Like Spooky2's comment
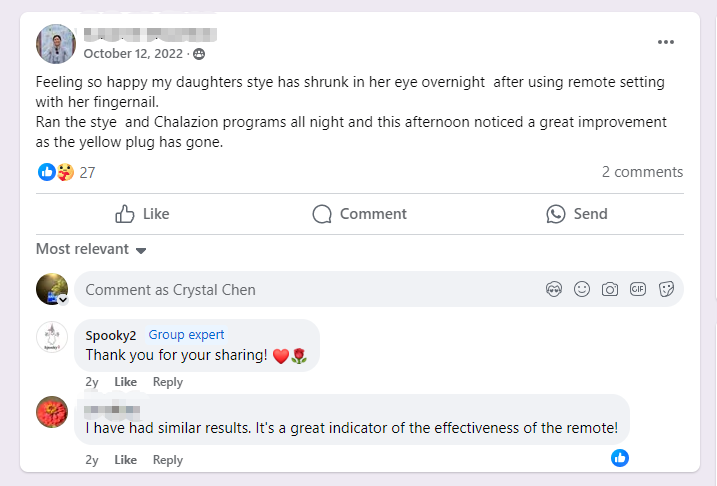The image size is (717, 486). tap(125, 382)
